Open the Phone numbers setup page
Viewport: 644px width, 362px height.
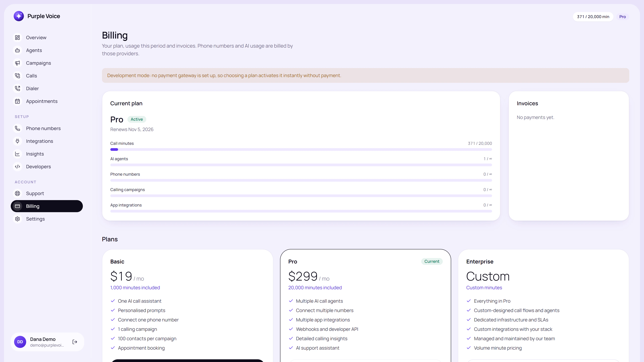click(x=47, y=128)
